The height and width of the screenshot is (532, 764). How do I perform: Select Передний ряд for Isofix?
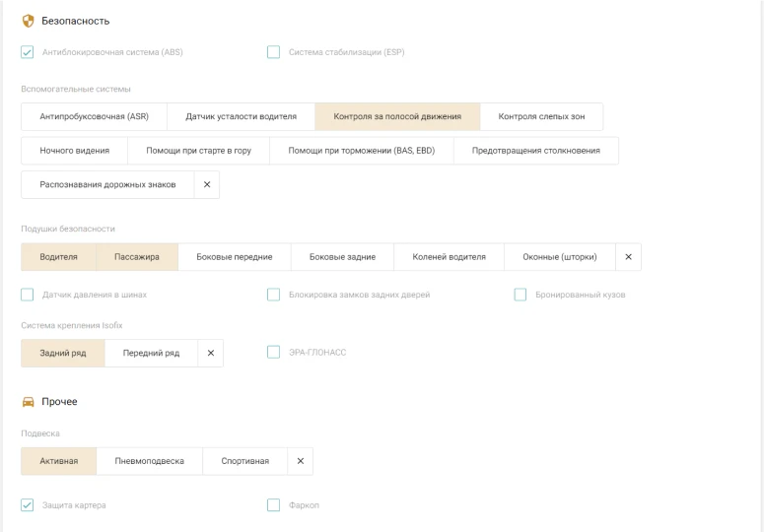pos(151,353)
